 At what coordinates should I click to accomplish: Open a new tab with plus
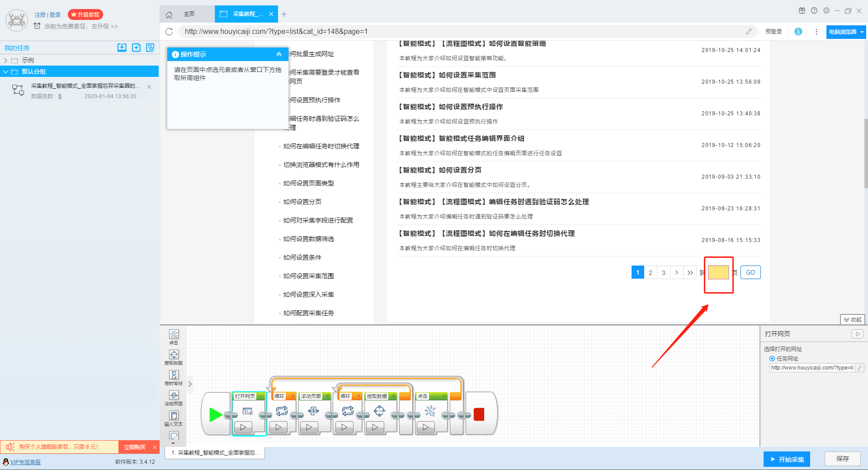284,14
